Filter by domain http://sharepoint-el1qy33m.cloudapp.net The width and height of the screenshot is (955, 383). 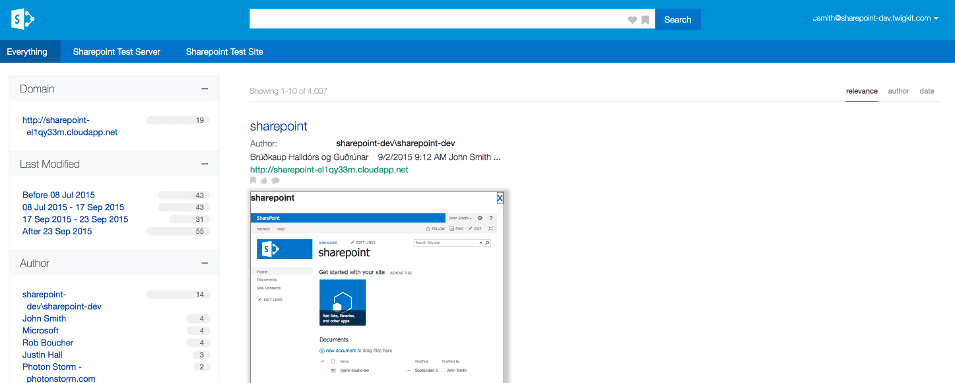tap(70, 126)
